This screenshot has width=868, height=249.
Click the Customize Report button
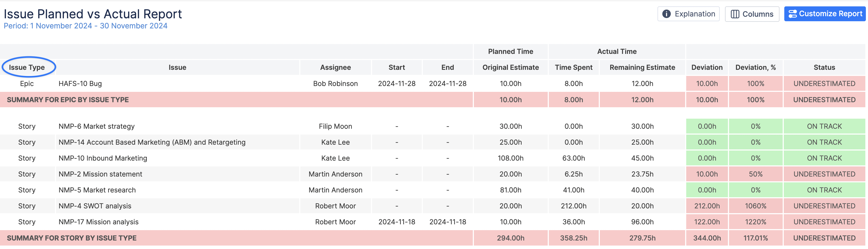tap(824, 14)
